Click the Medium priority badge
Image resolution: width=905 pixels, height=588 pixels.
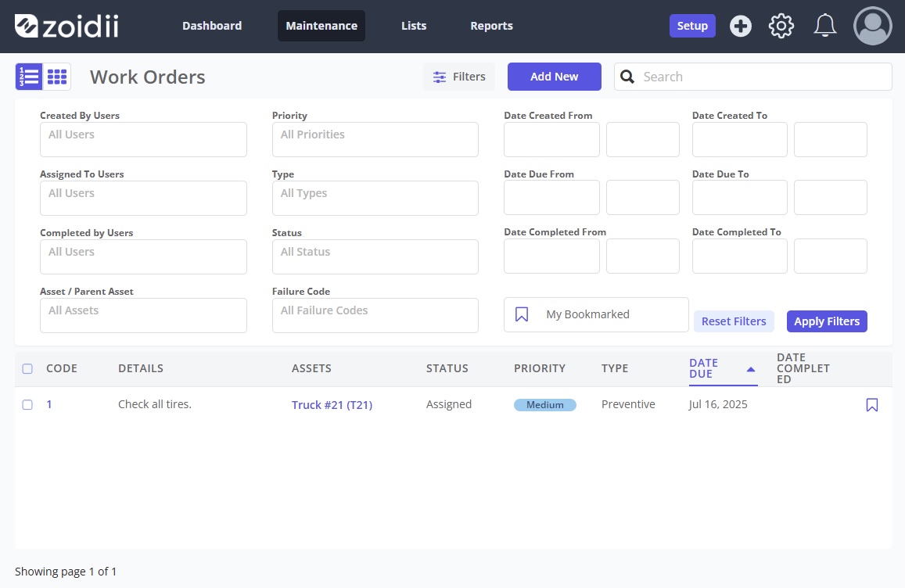pyautogui.click(x=544, y=405)
